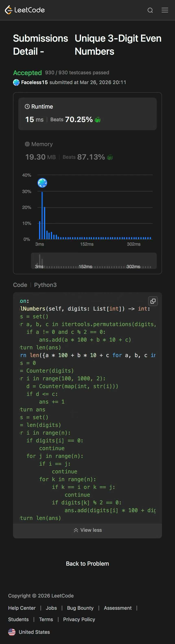The height and width of the screenshot is (644, 175).
Task: Click the '15 ms' runtime value
Action: [34, 120]
